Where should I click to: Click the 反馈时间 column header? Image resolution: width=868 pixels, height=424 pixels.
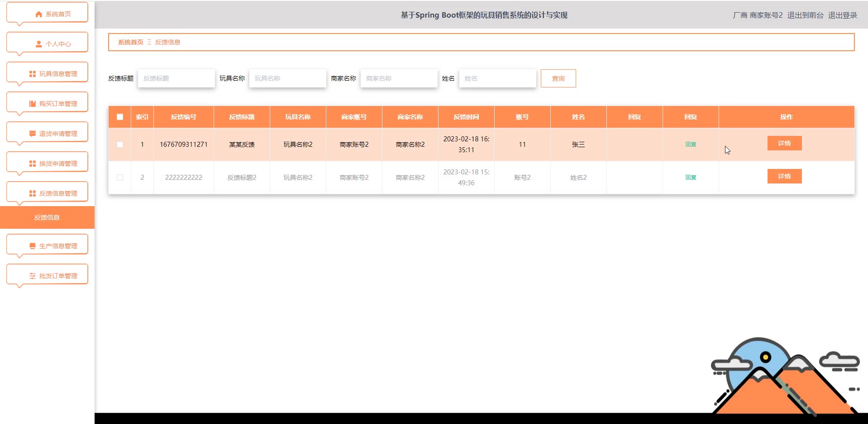[466, 117]
